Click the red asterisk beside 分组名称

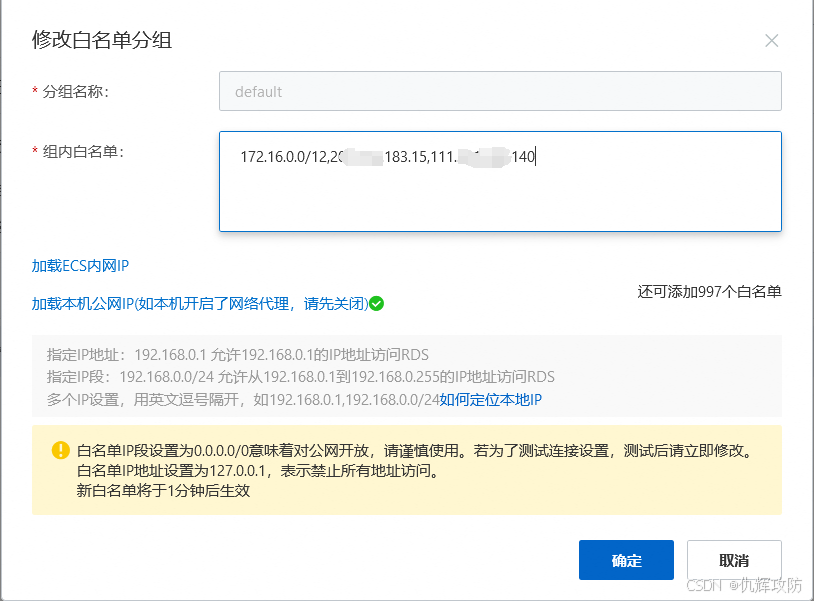(x=32, y=91)
